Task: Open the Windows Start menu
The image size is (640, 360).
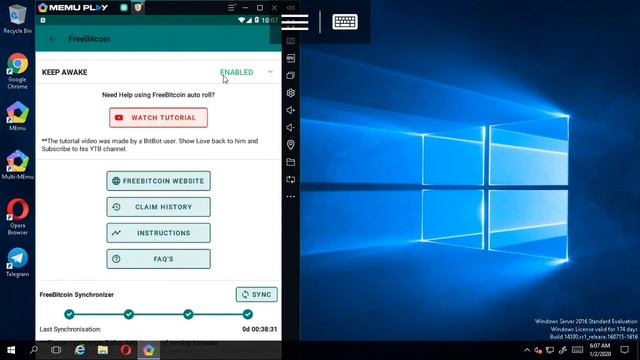Action: (11, 350)
